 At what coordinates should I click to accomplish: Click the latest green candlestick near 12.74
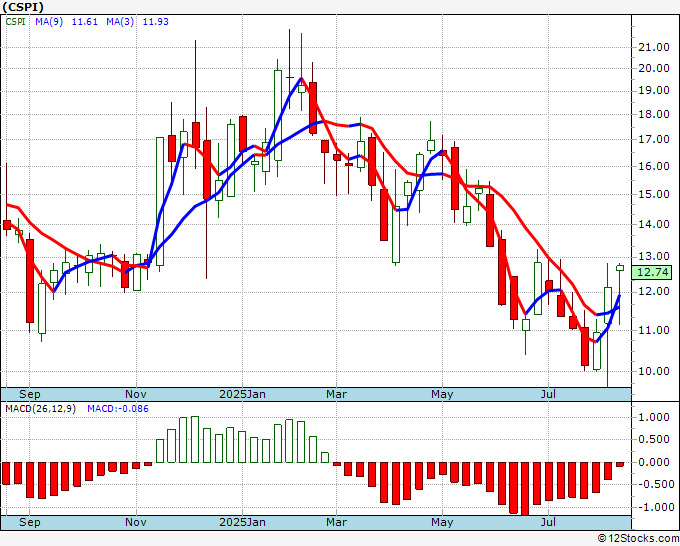point(620,268)
